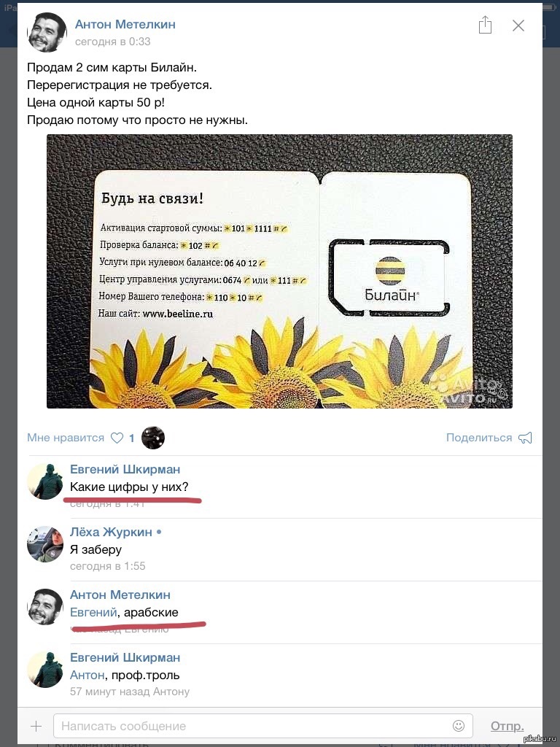Open Евгений Шкирман's avatar in last comment
Image resolution: width=560 pixels, height=747 pixels.
(x=45, y=670)
